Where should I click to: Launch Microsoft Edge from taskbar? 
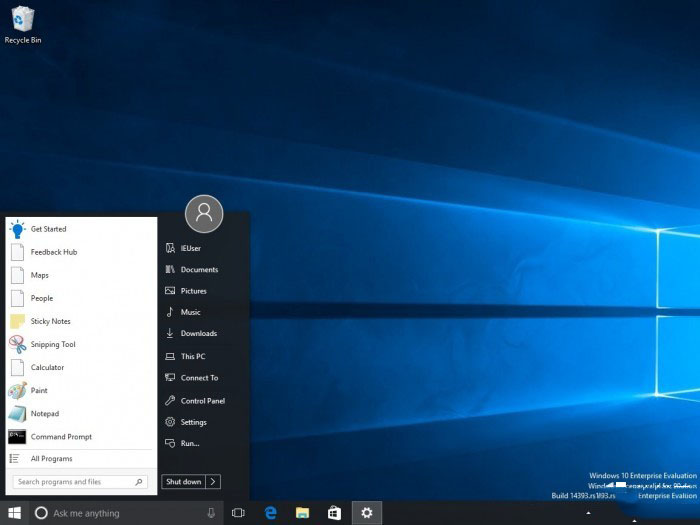coord(271,513)
